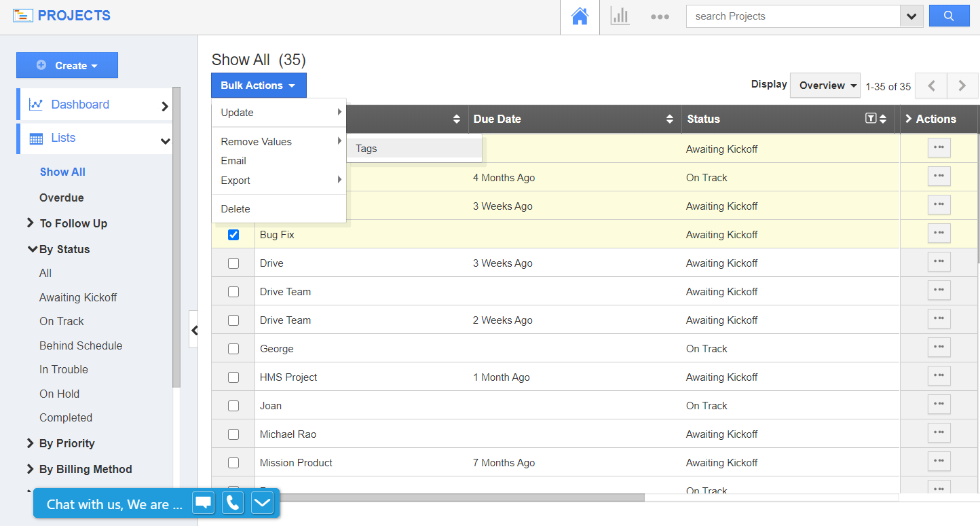Expand the By Priority list section
980x526 pixels.
coord(67,443)
